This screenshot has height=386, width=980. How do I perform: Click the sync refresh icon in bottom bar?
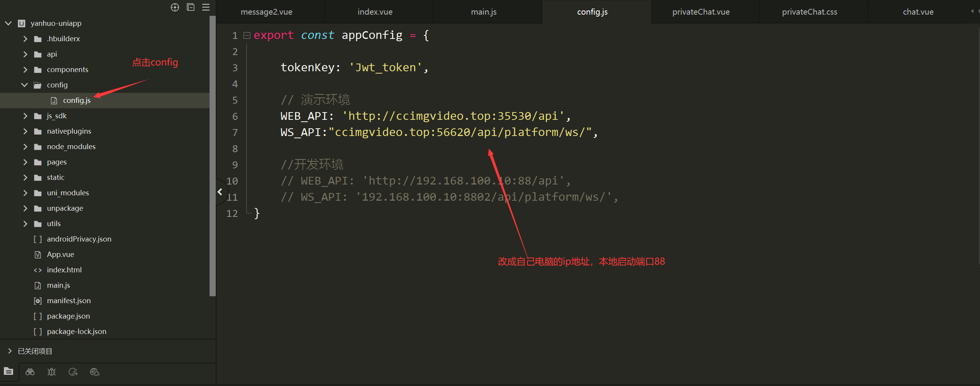click(73, 372)
